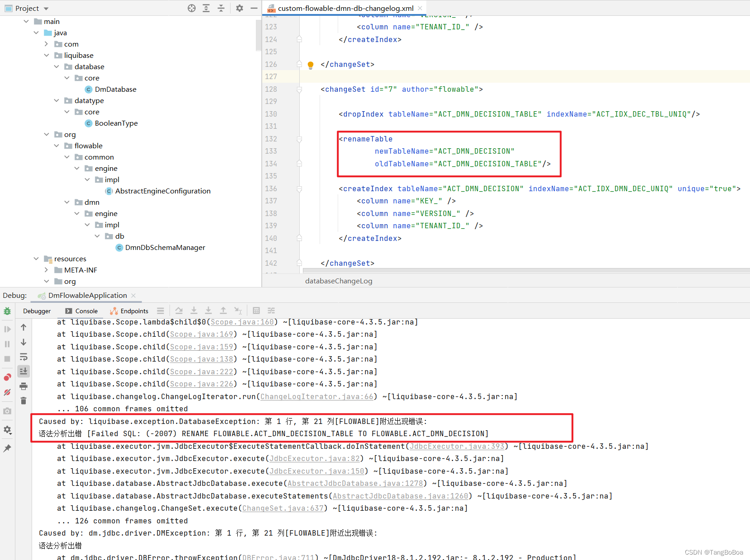Close the DmFlowableApplication debug tab
Image resolution: width=750 pixels, height=560 pixels.
[x=133, y=296]
